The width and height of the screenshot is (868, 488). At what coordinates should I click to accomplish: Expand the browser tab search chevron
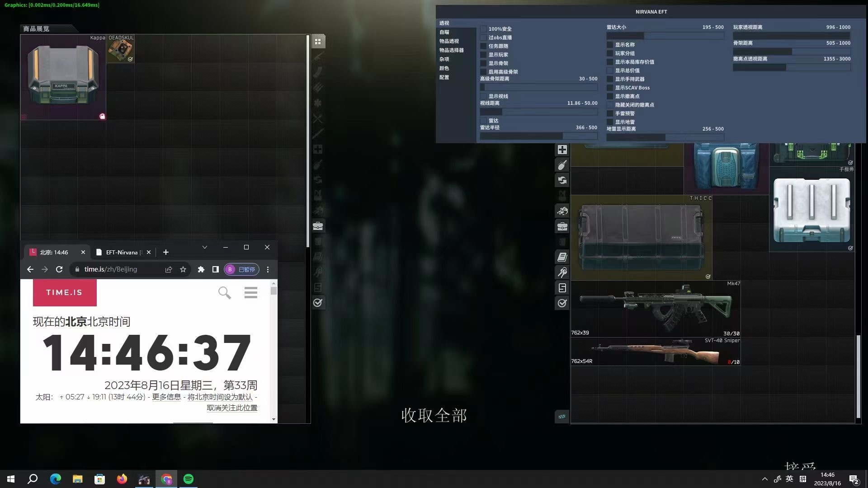pos(204,247)
